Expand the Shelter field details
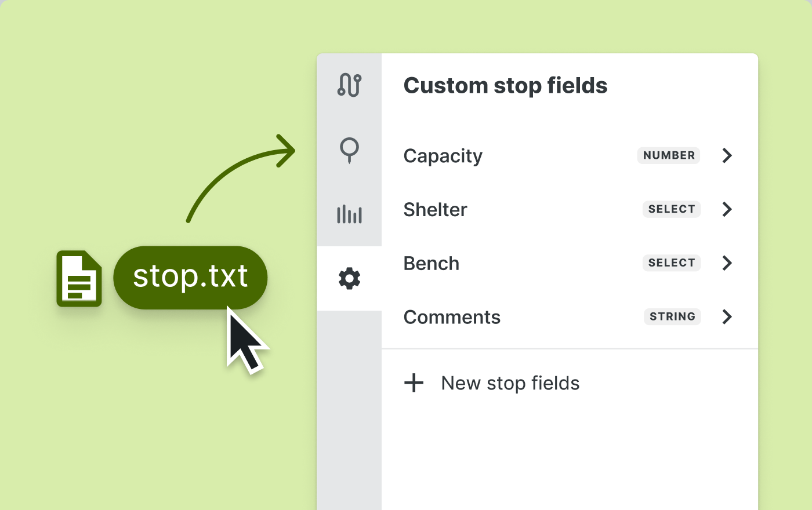Image resolution: width=812 pixels, height=510 pixels. pyautogui.click(x=727, y=209)
